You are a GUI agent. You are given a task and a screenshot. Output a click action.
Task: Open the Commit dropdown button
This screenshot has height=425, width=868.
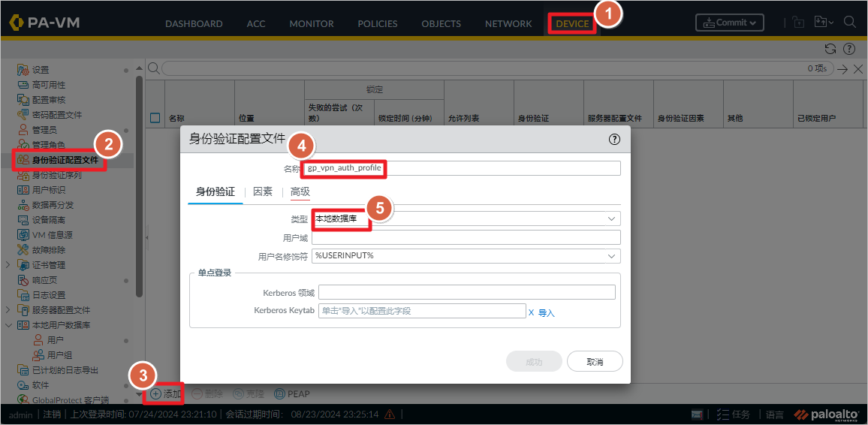tap(730, 23)
